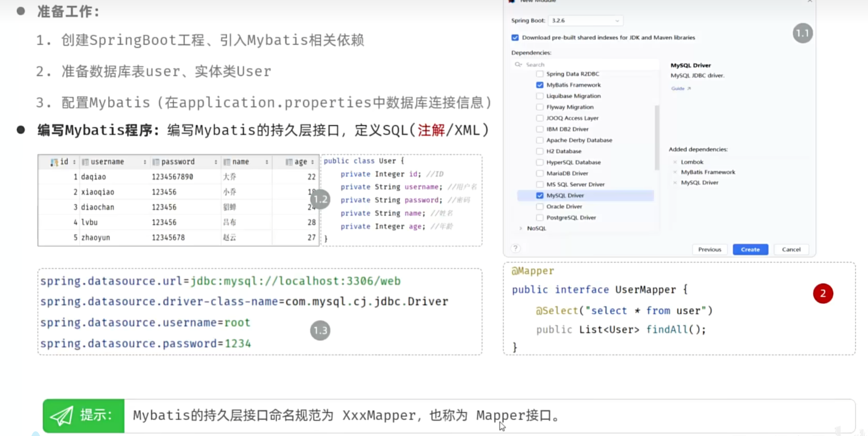868x436 pixels.
Task: Click the username column sort arrows
Action: [x=145, y=162]
